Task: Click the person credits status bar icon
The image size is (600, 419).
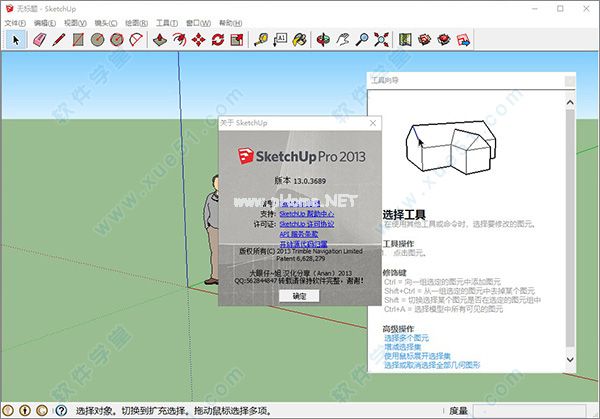Action: pos(25,411)
